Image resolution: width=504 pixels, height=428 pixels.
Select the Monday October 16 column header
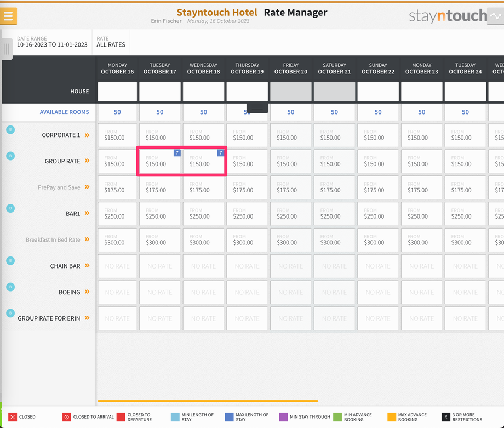click(117, 69)
